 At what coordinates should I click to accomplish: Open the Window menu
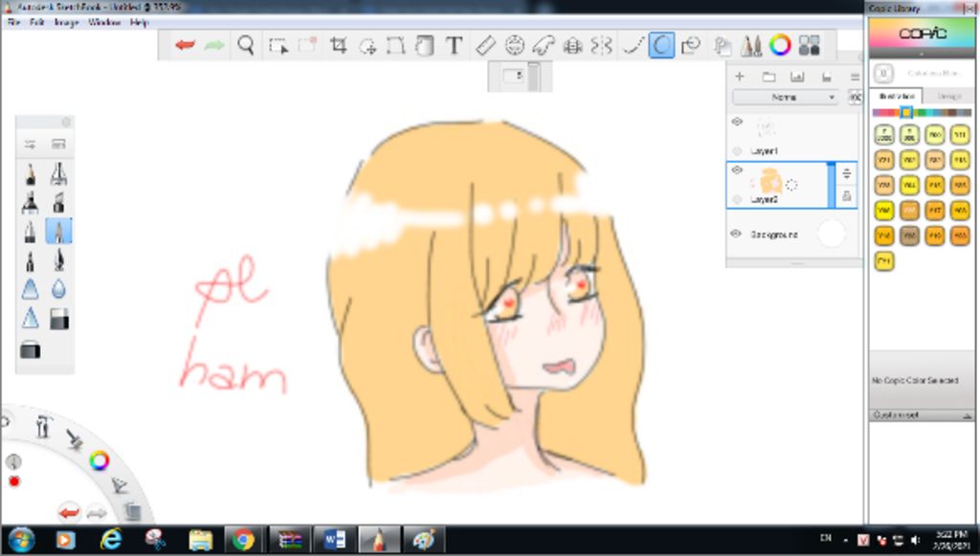tap(104, 22)
